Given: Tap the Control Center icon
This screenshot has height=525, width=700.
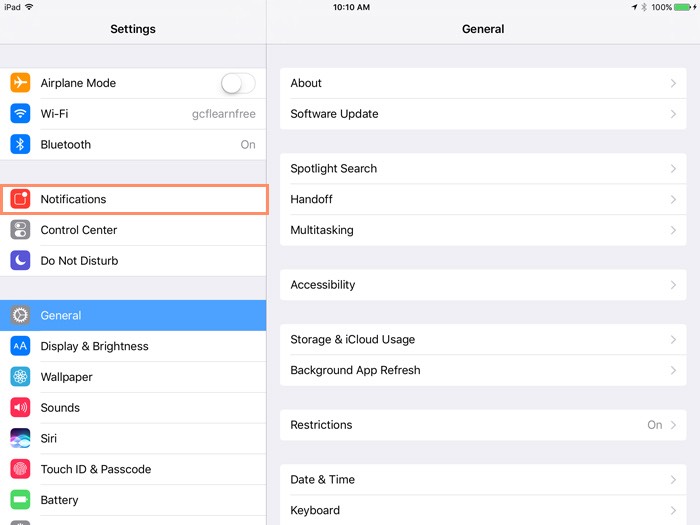Looking at the screenshot, I should [x=20, y=230].
